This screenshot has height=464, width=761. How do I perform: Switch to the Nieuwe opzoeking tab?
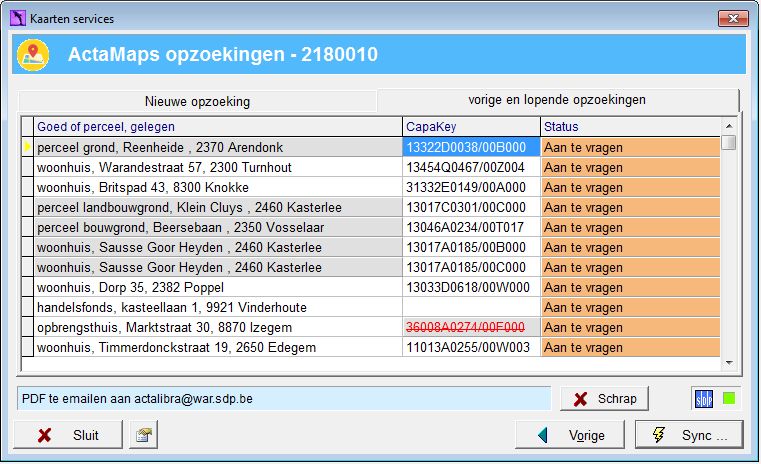click(198, 101)
